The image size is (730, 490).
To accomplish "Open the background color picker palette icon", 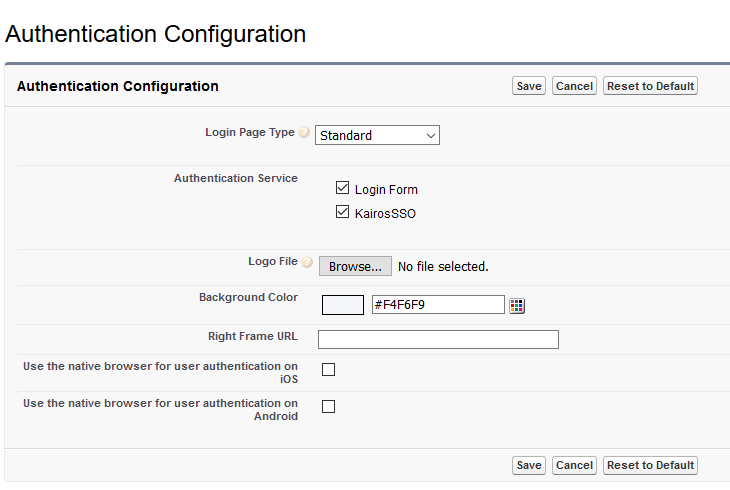I will pyautogui.click(x=517, y=305).
